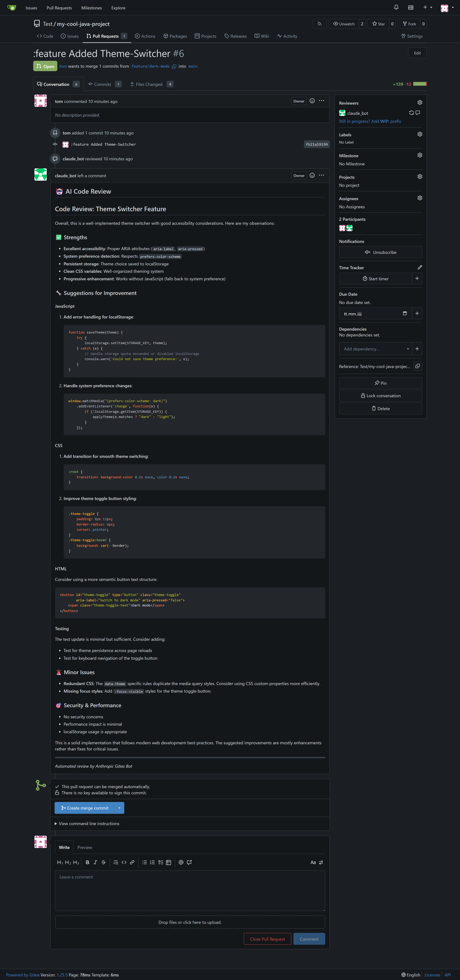Add reaction to tom's comment

[x=312, y=101]
